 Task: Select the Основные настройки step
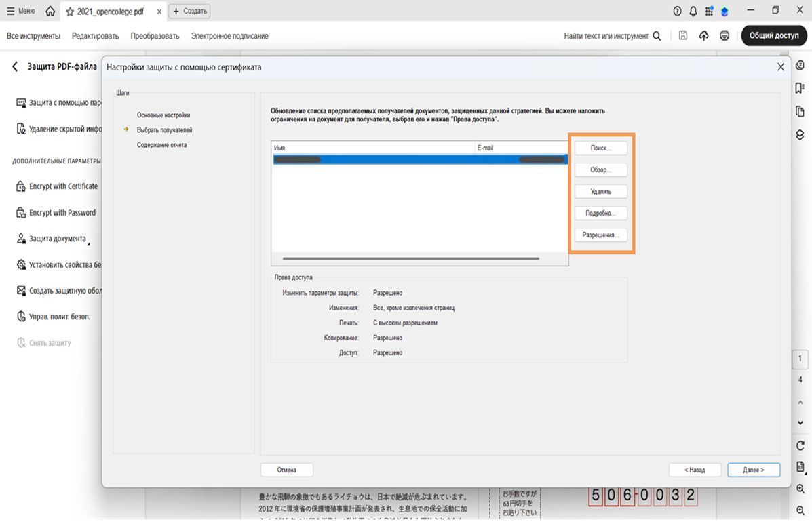click(163, 115)
